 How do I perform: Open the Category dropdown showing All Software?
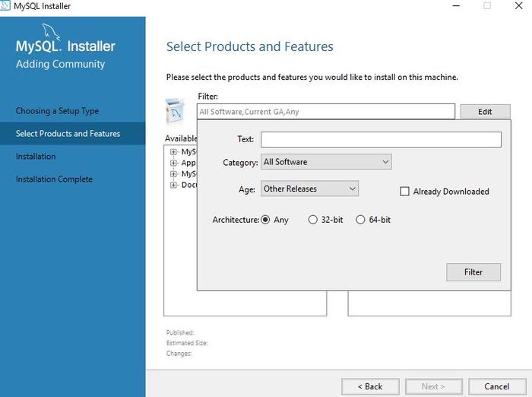pyautogui.click(x=326, y=162)
